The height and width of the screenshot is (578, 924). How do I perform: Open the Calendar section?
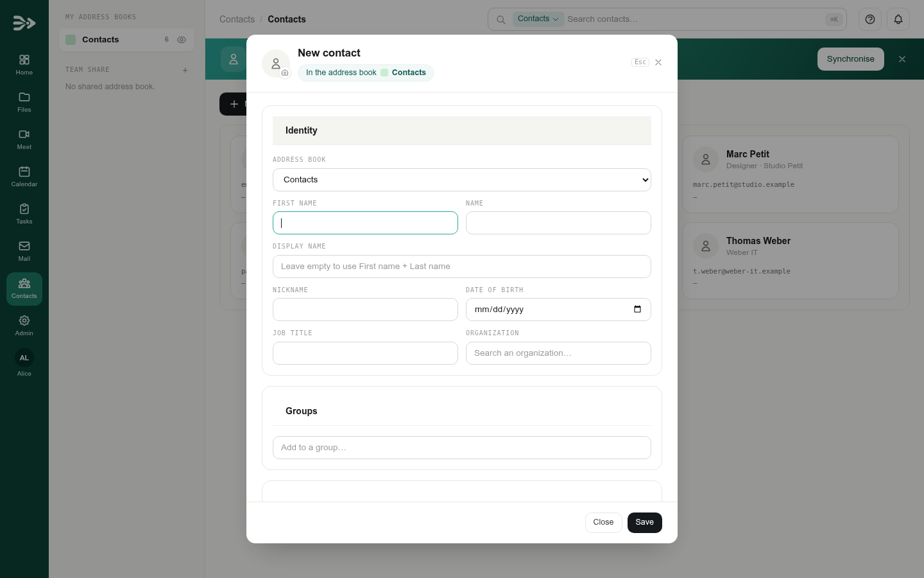pos(24,177)
